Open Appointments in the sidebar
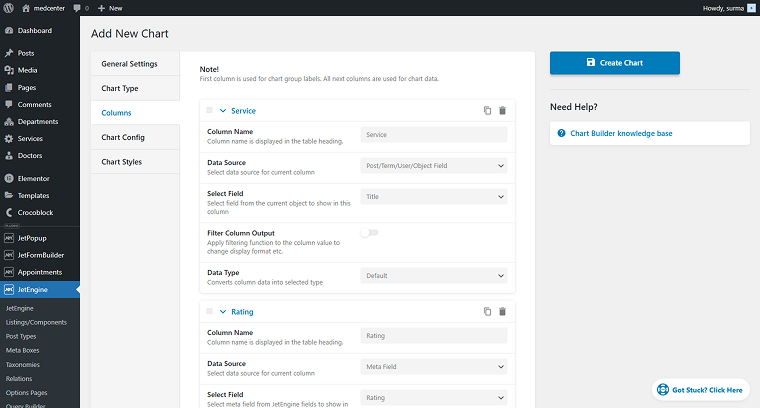 (x=40, y=272)
